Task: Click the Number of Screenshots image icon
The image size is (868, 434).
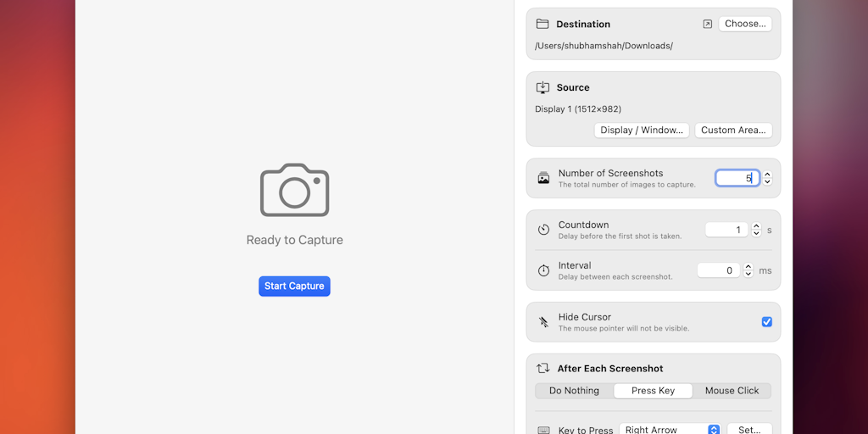Action: 543,178
